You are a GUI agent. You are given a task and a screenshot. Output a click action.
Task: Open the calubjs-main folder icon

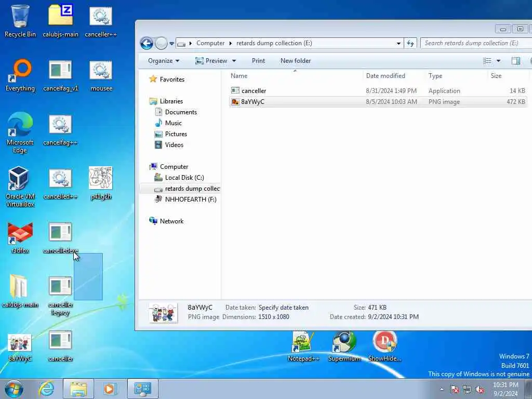(20, 291)
